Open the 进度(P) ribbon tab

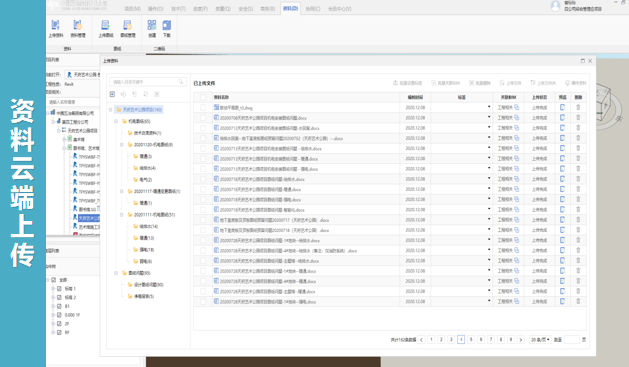[200, 8]
